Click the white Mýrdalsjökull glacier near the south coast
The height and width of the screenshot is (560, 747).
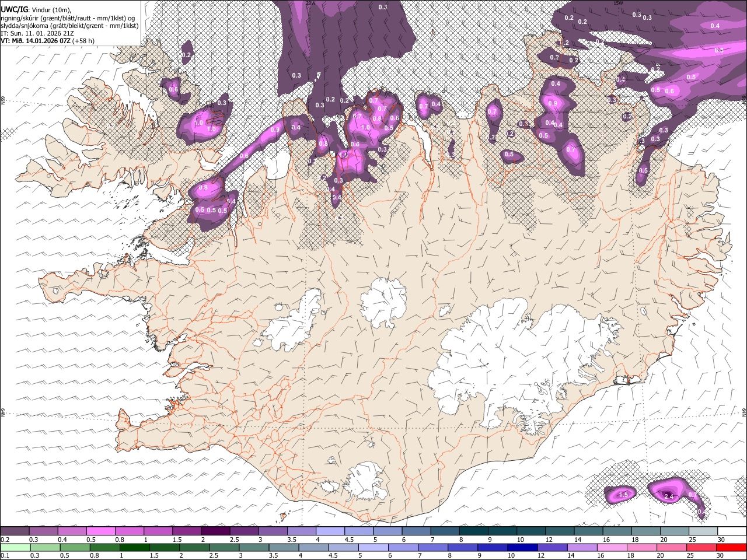click(366, 480)
